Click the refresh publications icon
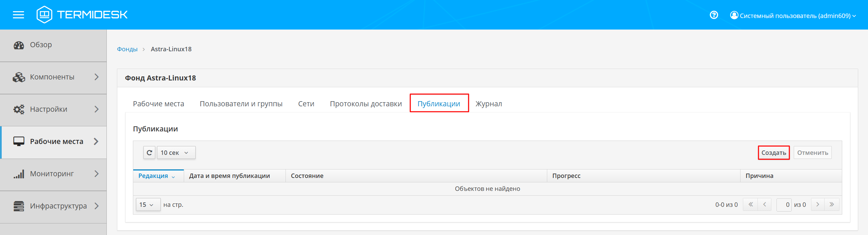The width and height of the screenshot is (868, 235). coord(149,153)
